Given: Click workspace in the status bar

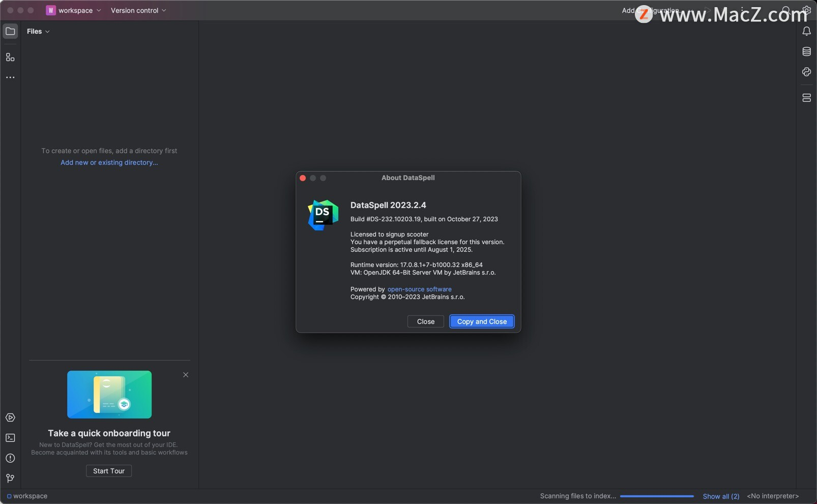Looking at the screenshot, I should [x=27, y=496].
